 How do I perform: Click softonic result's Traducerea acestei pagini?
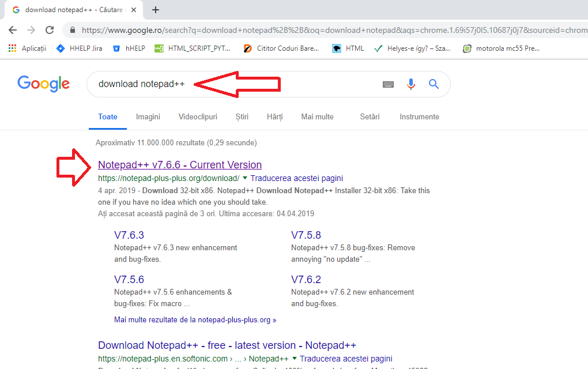(346, 359)
